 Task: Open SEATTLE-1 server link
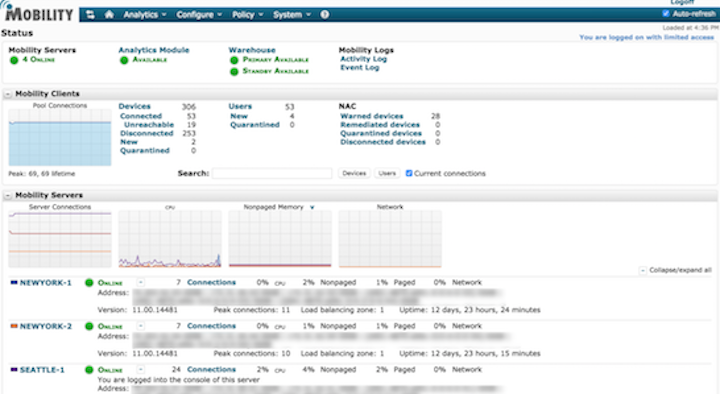pyautogui.click(x=42, y=370)
